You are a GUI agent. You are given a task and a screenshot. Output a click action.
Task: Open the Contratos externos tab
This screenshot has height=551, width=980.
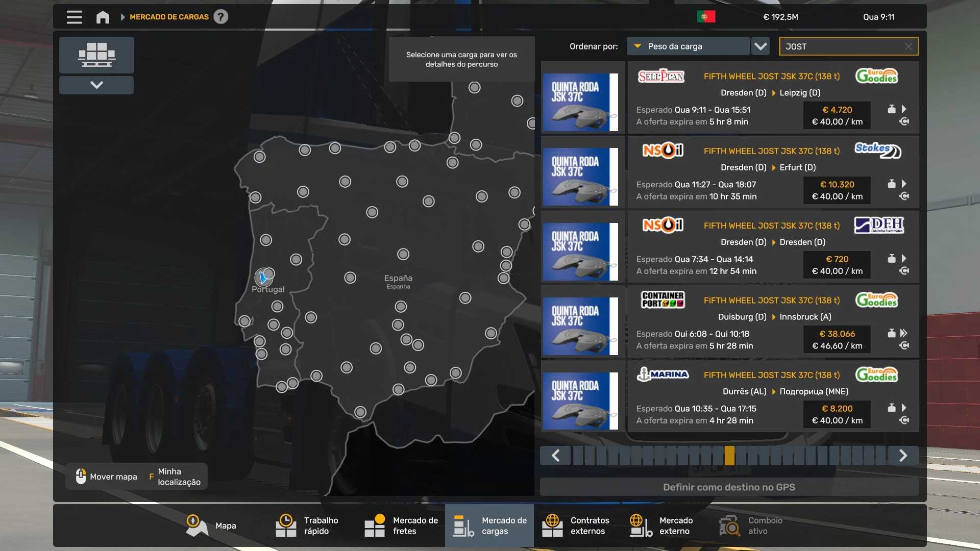[x=576, y=525]
